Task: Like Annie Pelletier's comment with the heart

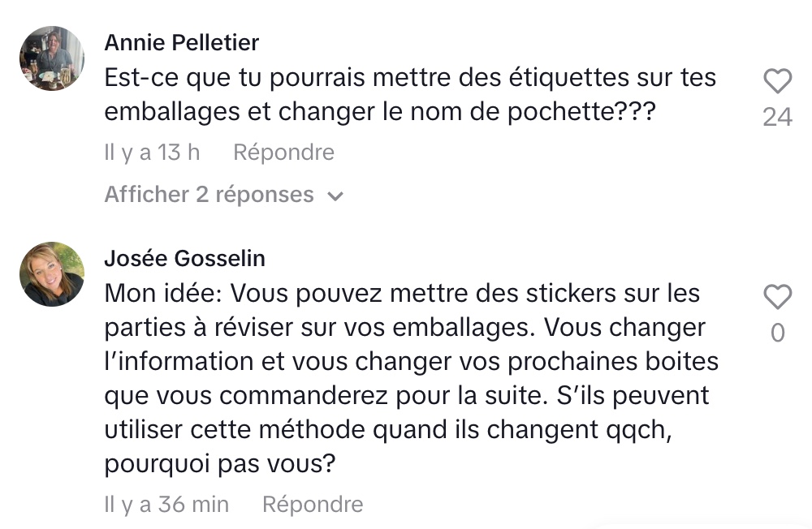Action: [x=778, y=81]
